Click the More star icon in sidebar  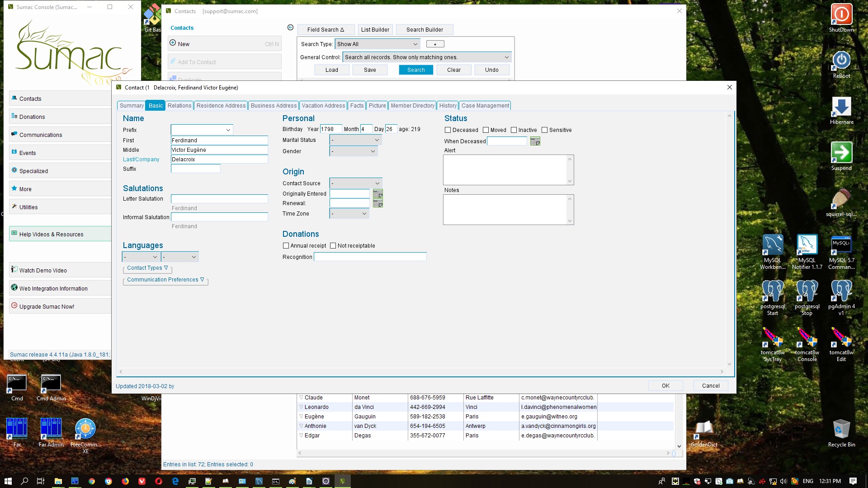point(14,188)
